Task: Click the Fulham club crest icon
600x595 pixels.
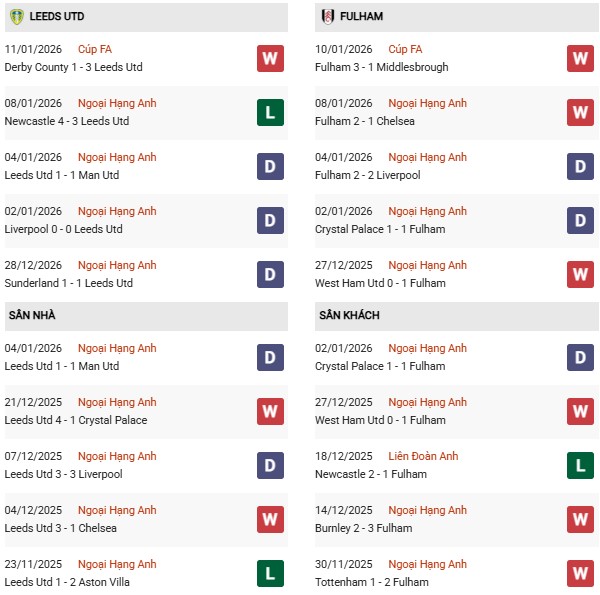Action: click(327, 17)
